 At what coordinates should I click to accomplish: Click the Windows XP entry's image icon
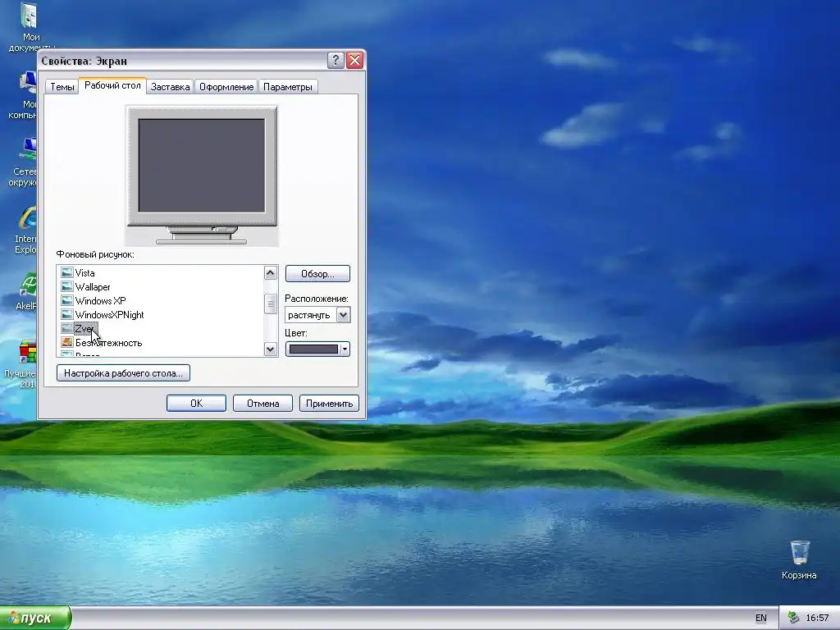(x=67, y=300)
